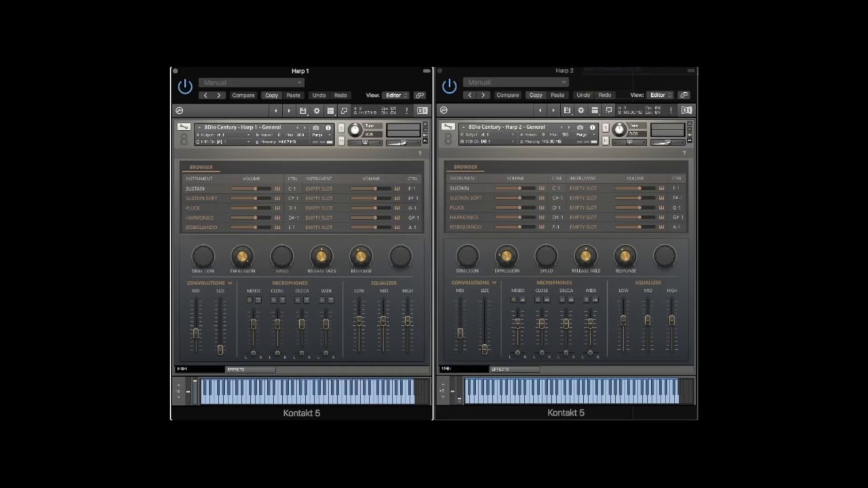Open the Kontakt settings gear in Harp 2
Image resolution: width=868 pixels, height=488 pixels.
[581, 110]
